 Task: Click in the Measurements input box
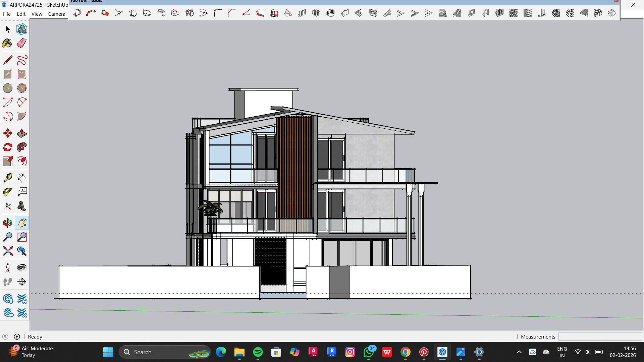[600, 337]
